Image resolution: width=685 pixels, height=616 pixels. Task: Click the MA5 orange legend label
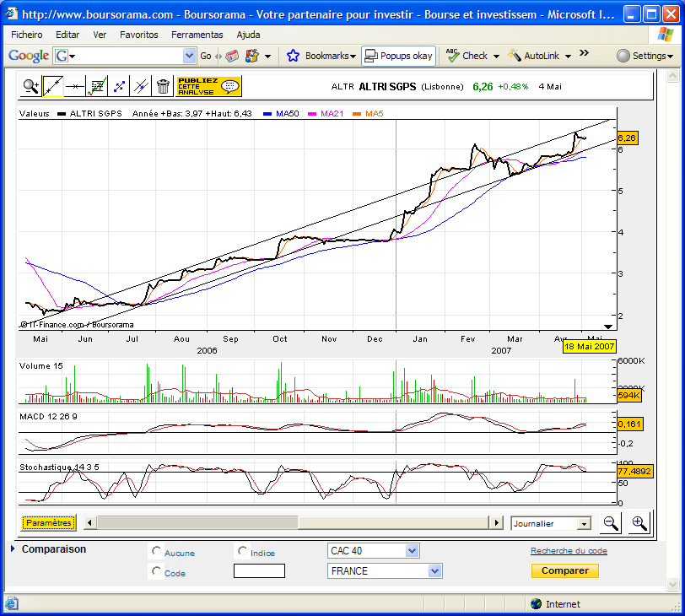pos(375,114)
